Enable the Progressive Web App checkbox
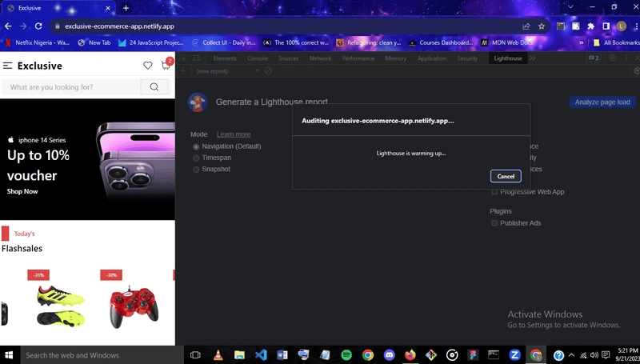Image resolution: width=640 pixels, height=364 pixels. click(x=494, y=192)
